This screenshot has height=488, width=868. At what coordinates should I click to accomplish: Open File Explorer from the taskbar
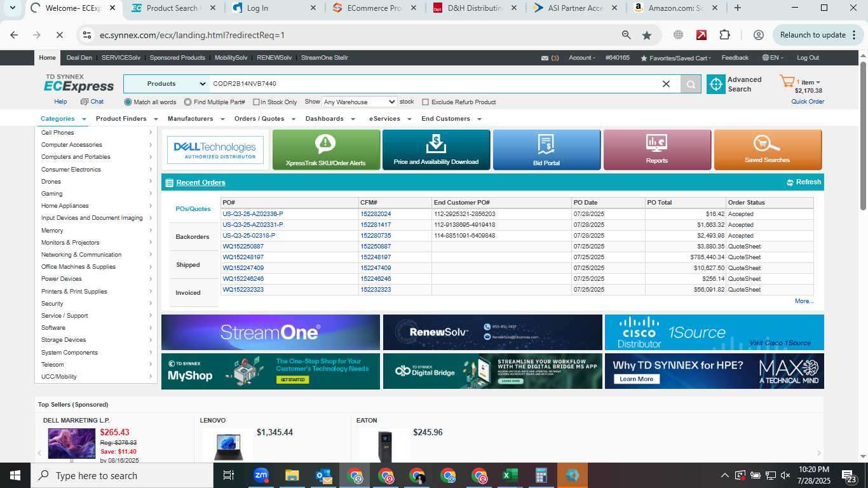click(x=292, y=475)
